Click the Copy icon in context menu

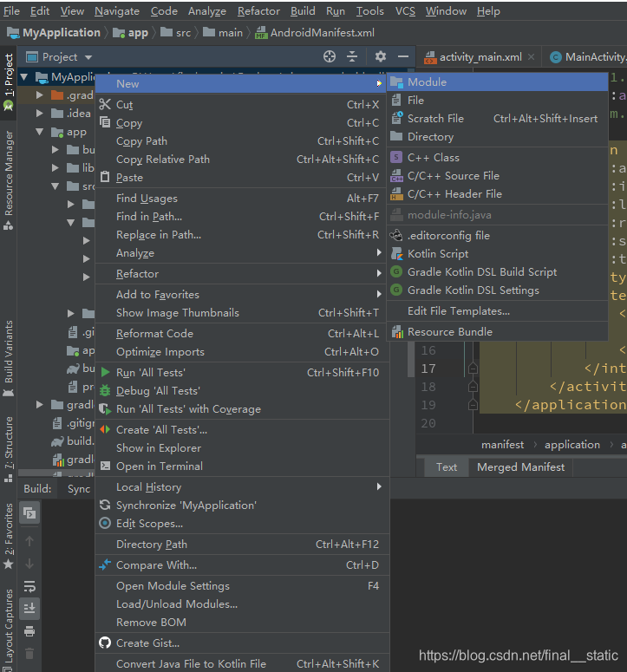105,122
